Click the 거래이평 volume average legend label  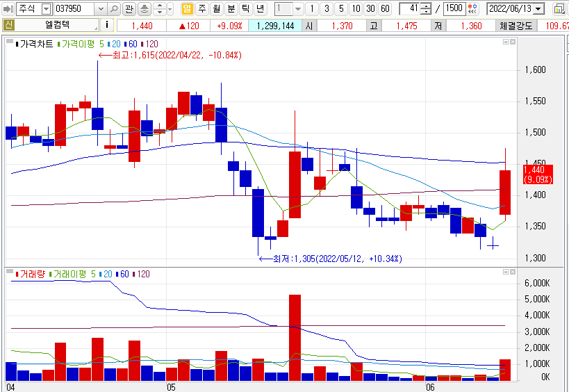(70, 274)
